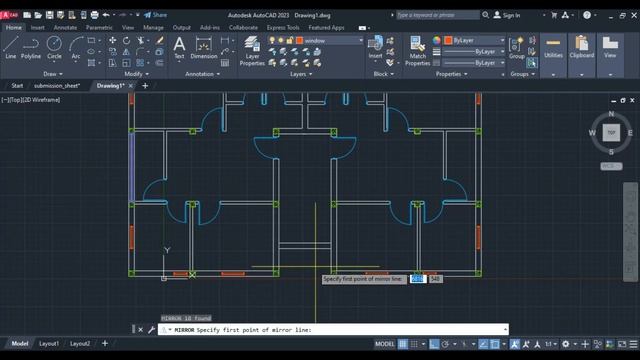Open the Annotate ribbon tab
640x360 pixels.
click(x=65, y=27)
